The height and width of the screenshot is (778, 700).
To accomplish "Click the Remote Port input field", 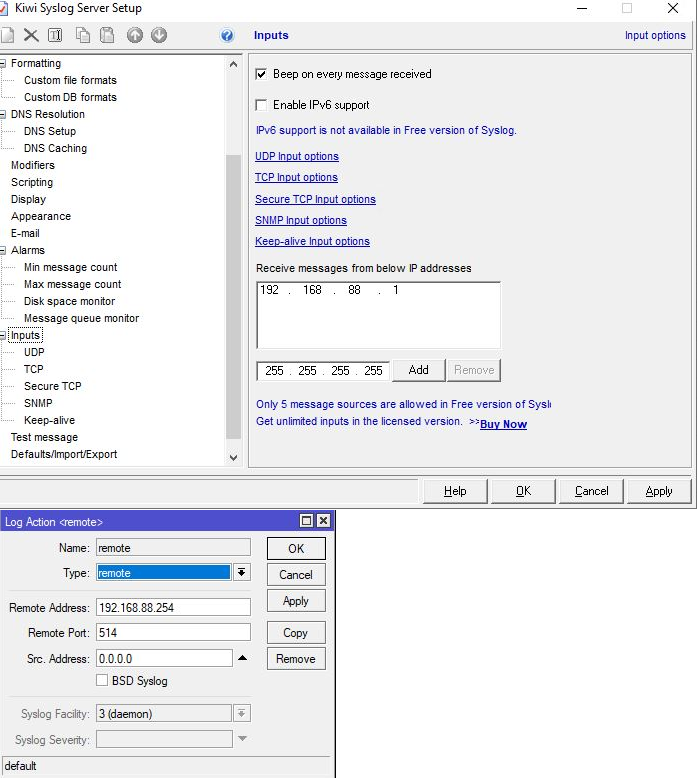I will pos(173,633).
